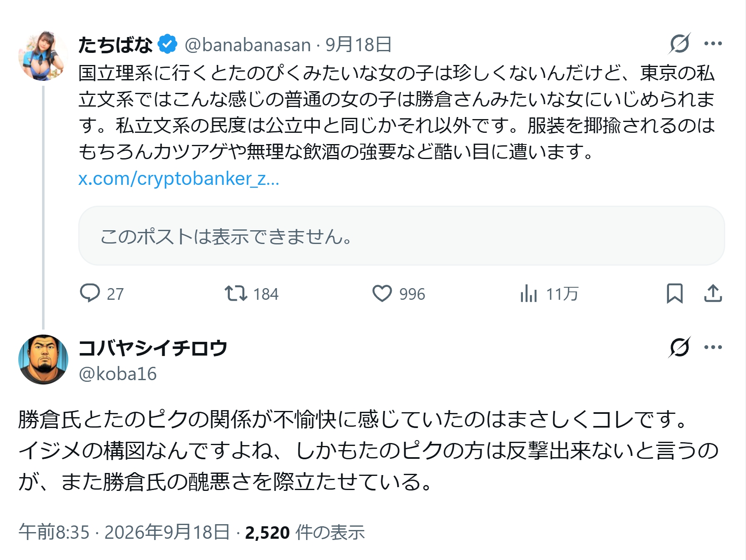Click the コバヤシイチロウ display name
This screenshot has height=560, width=746.
pyautogui.click(x=153, y=348)
